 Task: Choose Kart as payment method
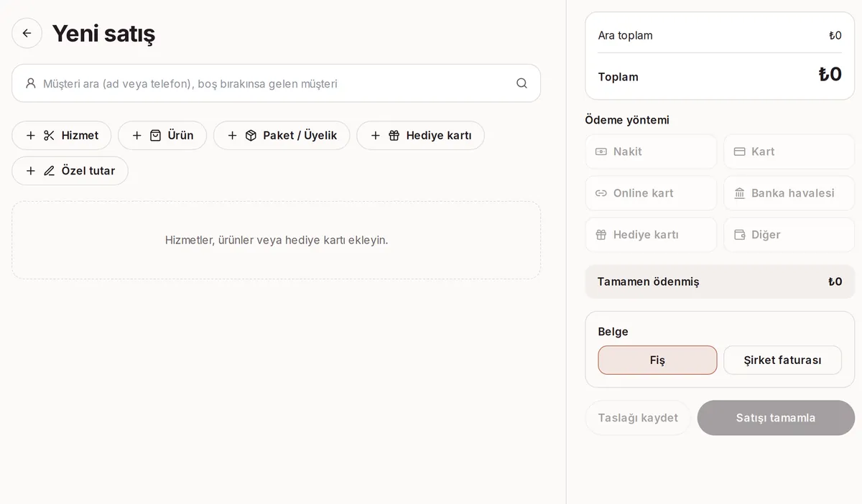(789, 151)
